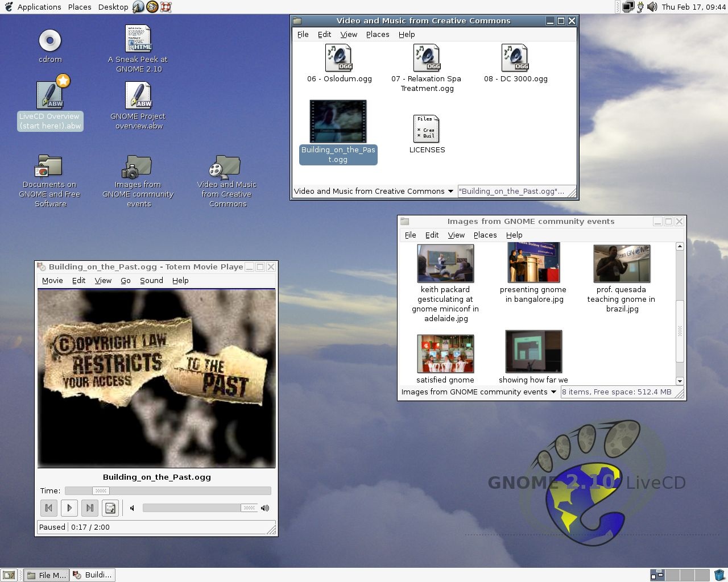Select A Sneak Peek at GNOME 2.10 HTML icon
The width and height of the screenshot is (728, 582).
(138, 39)
